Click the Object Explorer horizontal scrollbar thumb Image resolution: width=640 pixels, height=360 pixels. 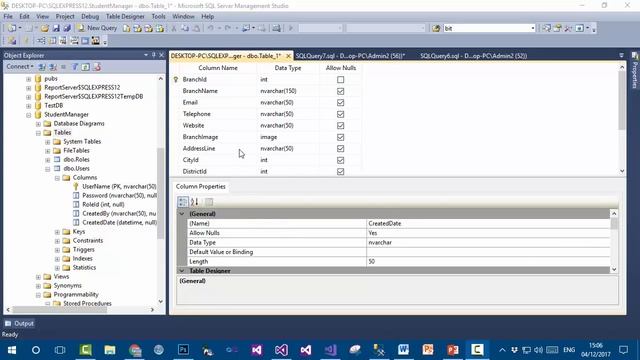click(x=60, y=310)
